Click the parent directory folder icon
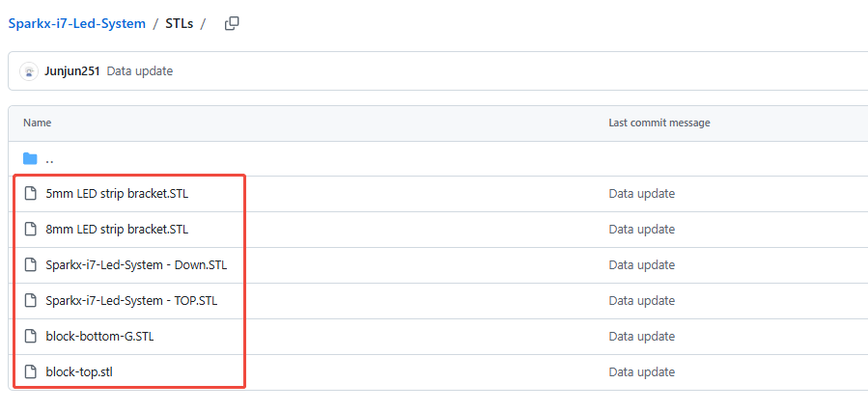Viewport: 868px width, 411px height. 30,159
